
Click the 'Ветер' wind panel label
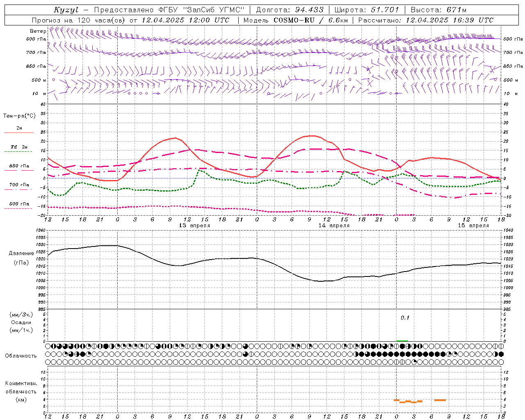click(38, 31)
